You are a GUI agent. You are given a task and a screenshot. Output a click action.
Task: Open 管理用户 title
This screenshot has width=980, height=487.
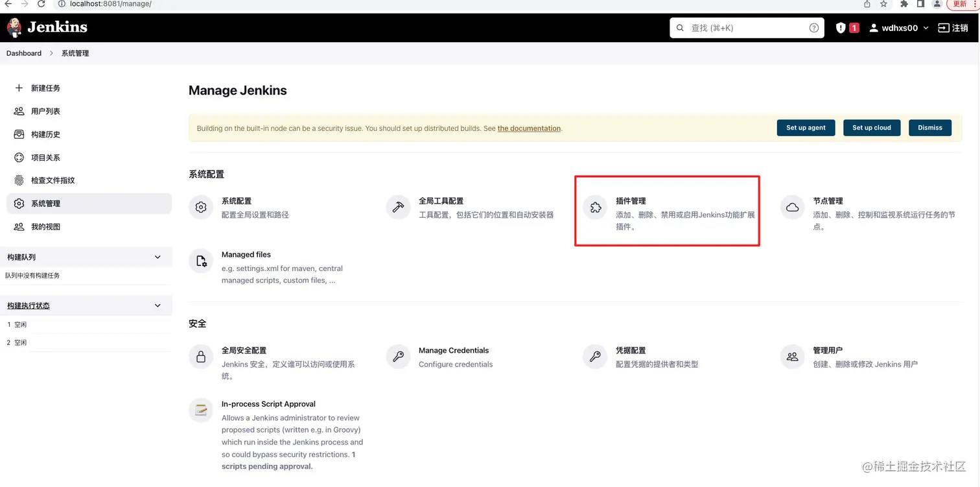[x=828, y=350]
